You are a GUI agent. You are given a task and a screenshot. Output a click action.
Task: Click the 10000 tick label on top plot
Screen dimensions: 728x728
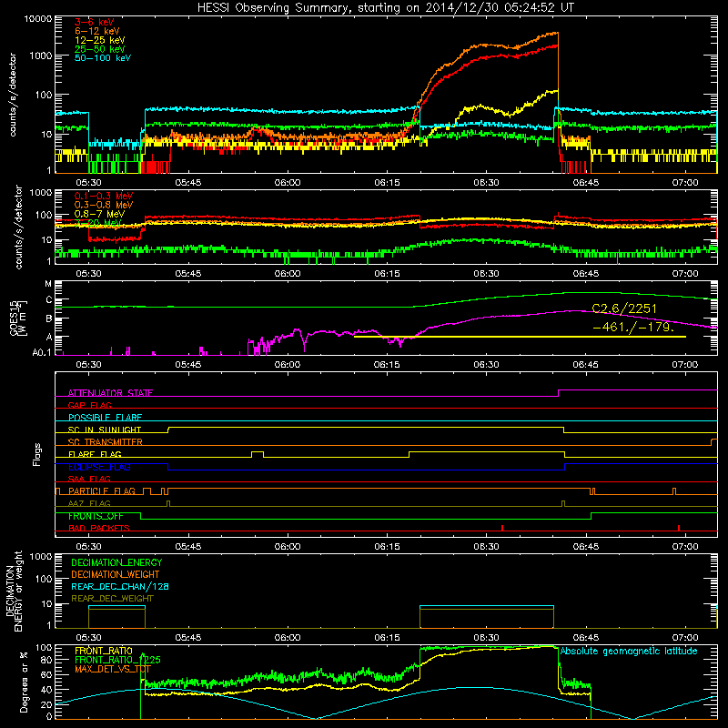pyautogui.click(x=38, y=18)
